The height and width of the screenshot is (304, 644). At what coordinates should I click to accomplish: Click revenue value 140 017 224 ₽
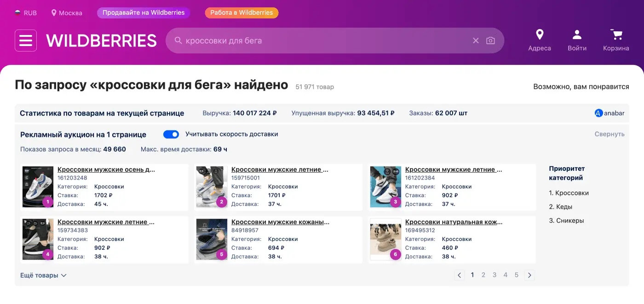[255, 113]
